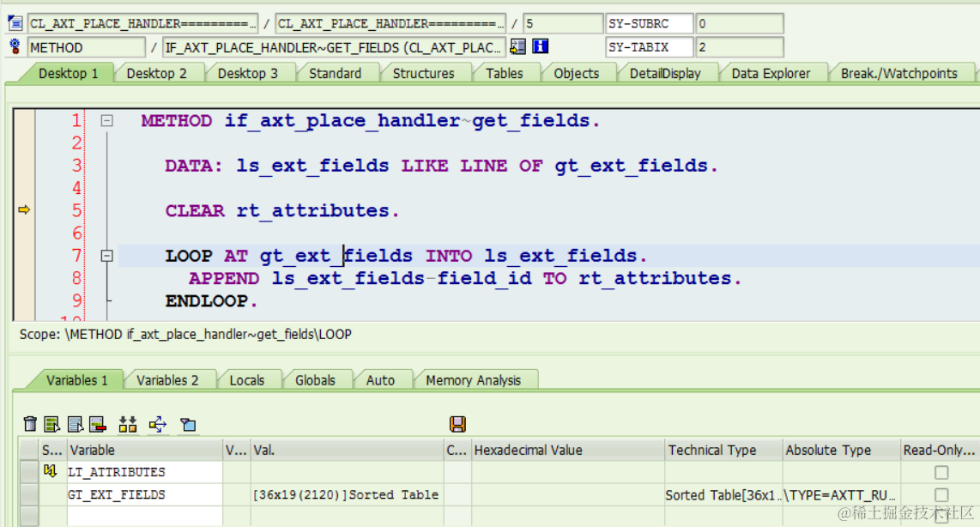
Task: Click the SY-TABIX label field
Action: click(x=650, y=47)
